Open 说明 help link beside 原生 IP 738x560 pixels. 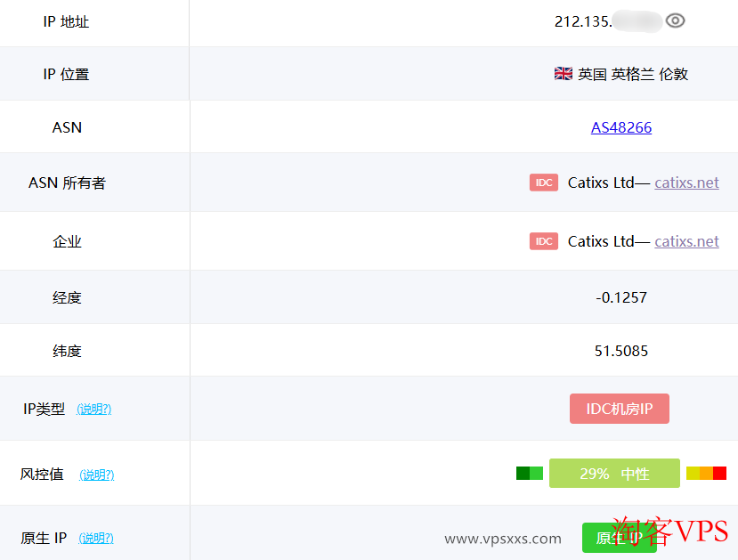pos(97,538)
